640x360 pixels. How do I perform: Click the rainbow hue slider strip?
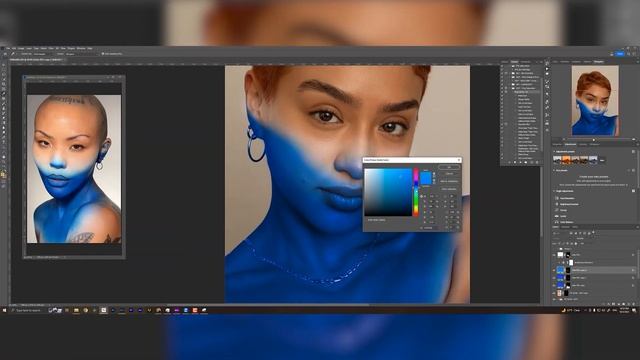[x=416, y=192]
